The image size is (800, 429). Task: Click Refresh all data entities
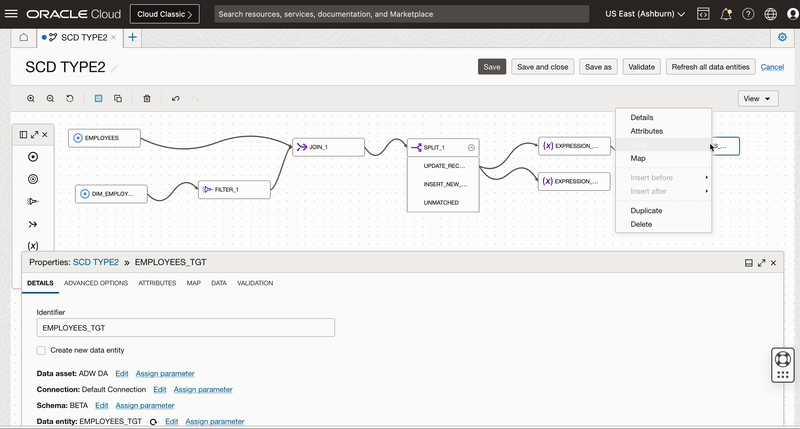(710, 67)
